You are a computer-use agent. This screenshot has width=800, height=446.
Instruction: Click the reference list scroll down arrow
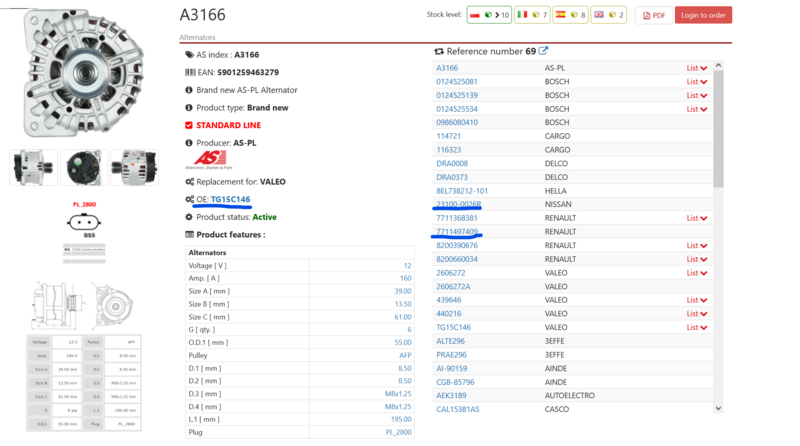(x=718, y=408)
